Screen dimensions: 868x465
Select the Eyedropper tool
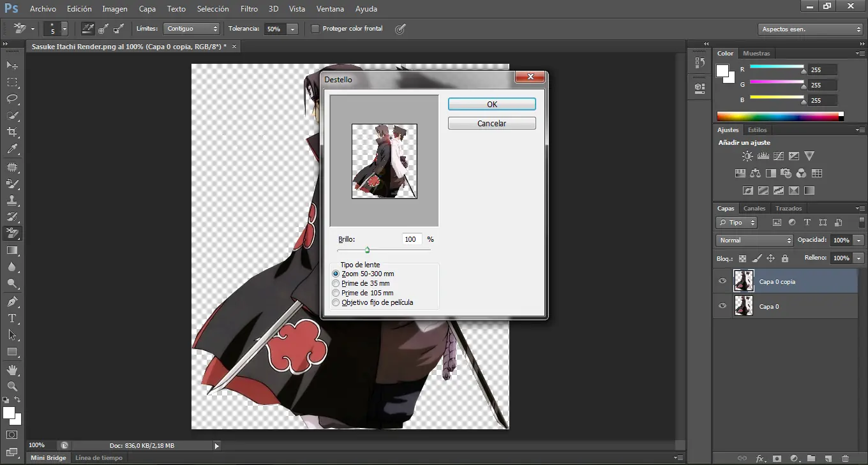pos(12,149)
